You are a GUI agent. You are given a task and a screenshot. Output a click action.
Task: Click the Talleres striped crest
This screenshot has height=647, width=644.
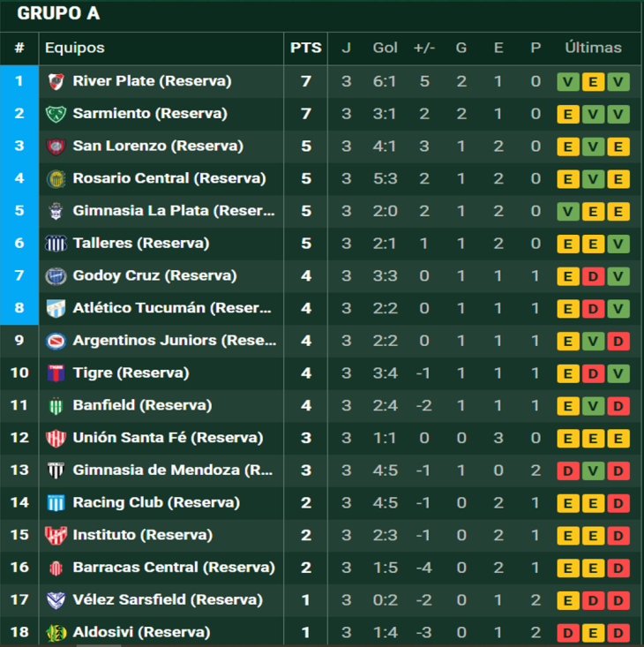pyautogui.click(x=56, y=244)
